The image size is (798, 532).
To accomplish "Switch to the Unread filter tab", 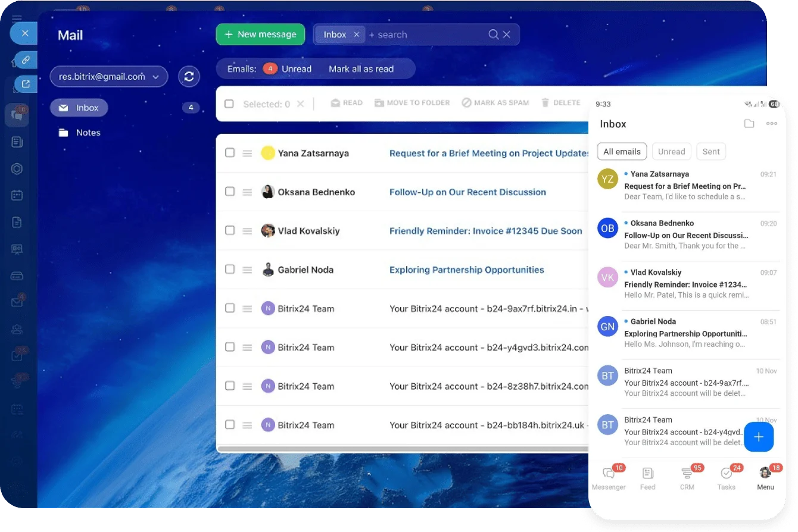I will point(671,151).
